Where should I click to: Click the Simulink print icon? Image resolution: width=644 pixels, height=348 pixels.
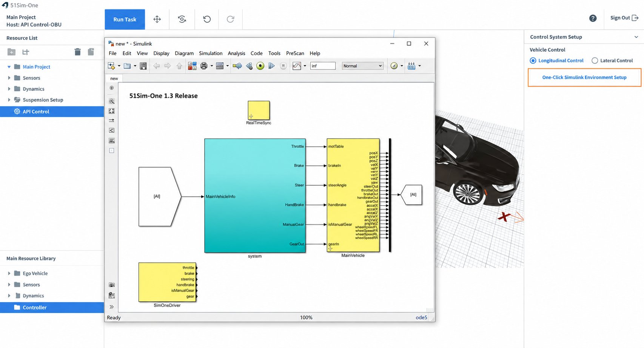[204, 66]
